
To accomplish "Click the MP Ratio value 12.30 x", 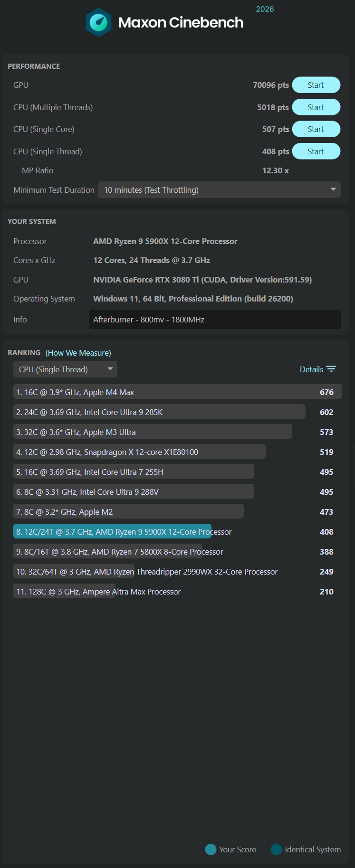I will pos(276,170).
